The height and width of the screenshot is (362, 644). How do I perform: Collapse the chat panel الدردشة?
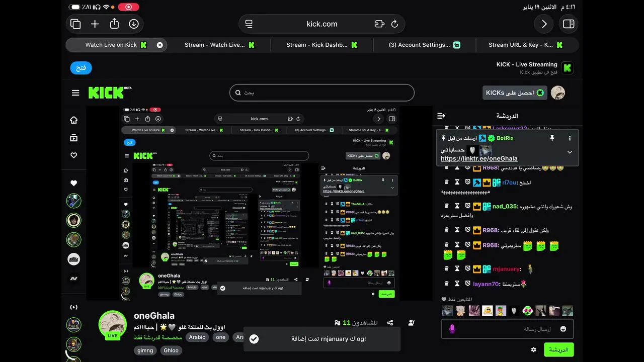point(441,116)
